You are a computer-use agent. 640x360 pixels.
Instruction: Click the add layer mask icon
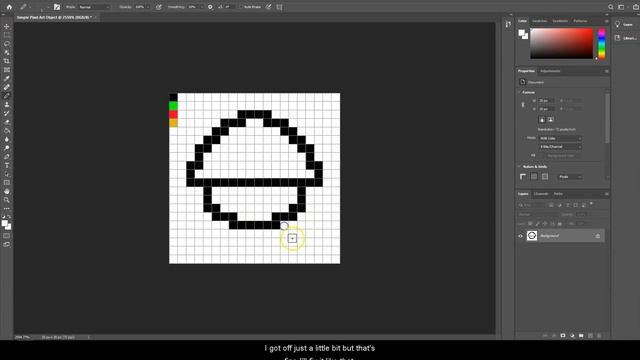pos(563,336)
